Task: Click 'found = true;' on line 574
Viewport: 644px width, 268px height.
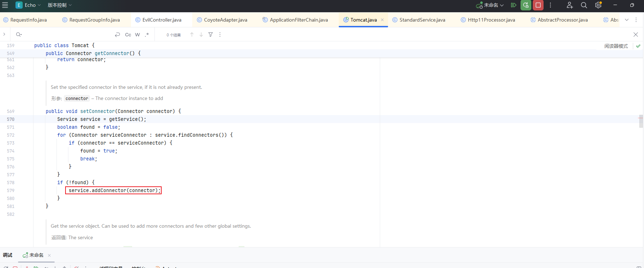Action: click(99, 151)
